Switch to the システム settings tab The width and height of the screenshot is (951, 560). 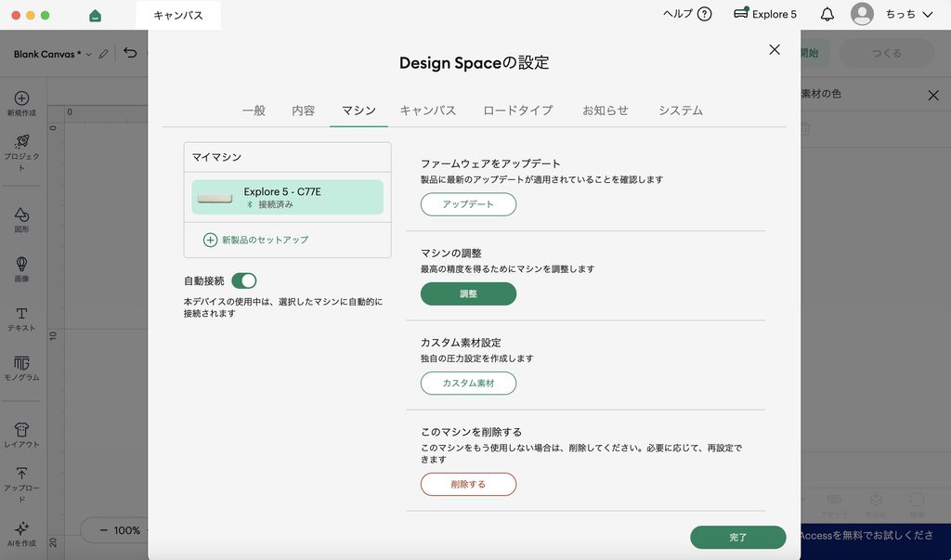coord(681,111)
